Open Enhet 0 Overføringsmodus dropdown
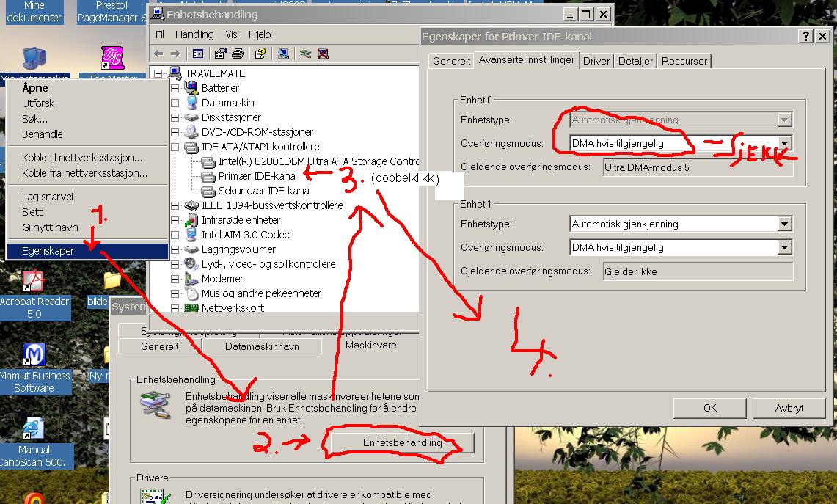 pos(784,143)
